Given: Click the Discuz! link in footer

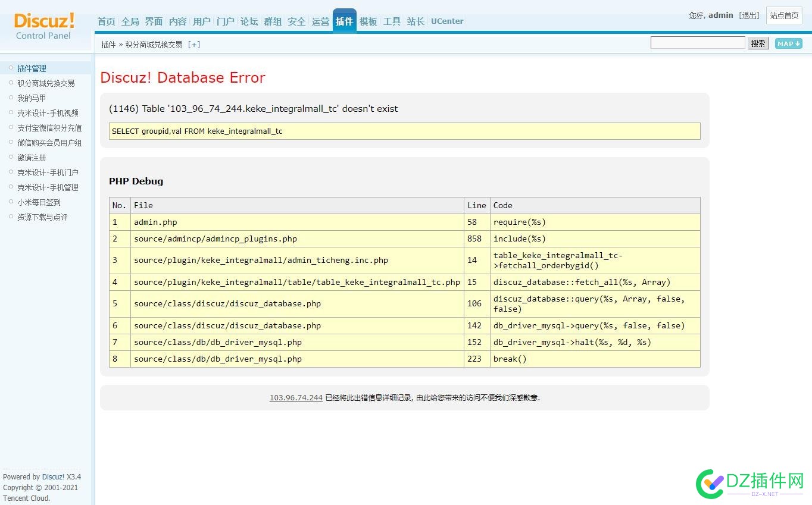Looking at the screenshot, I should click(54, 477).
